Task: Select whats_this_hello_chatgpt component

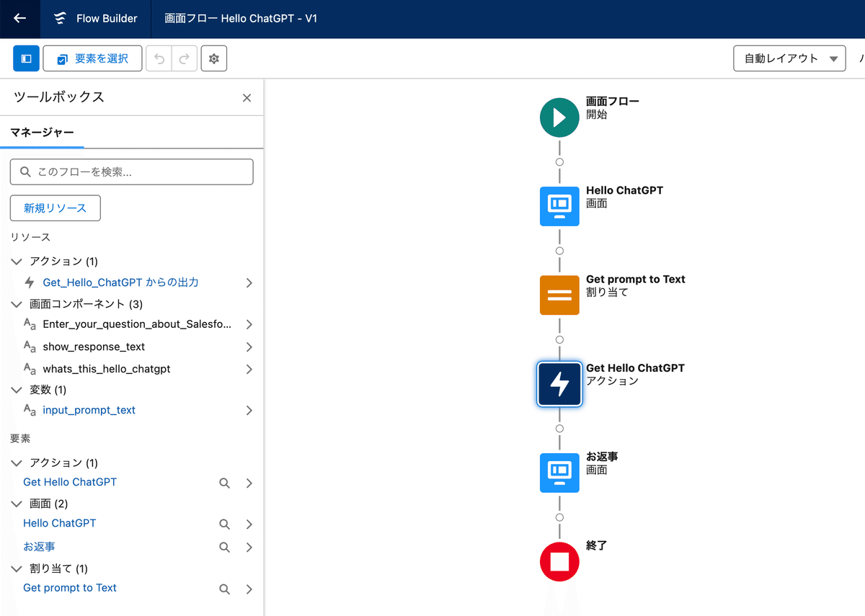Action: pyautogui.click(x=107, y=369)
